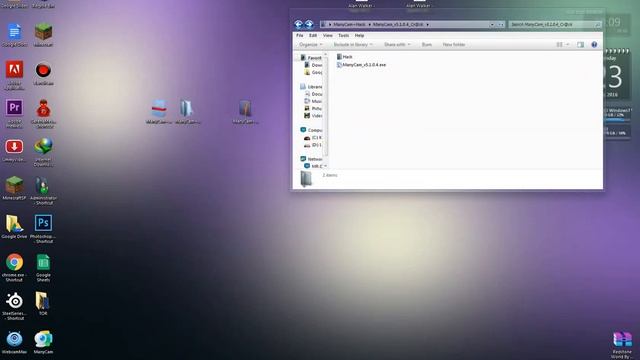Screen dimensions: 640x360
Task: Open Pictures library in navigation pane
Action: [x=313, y=108]
